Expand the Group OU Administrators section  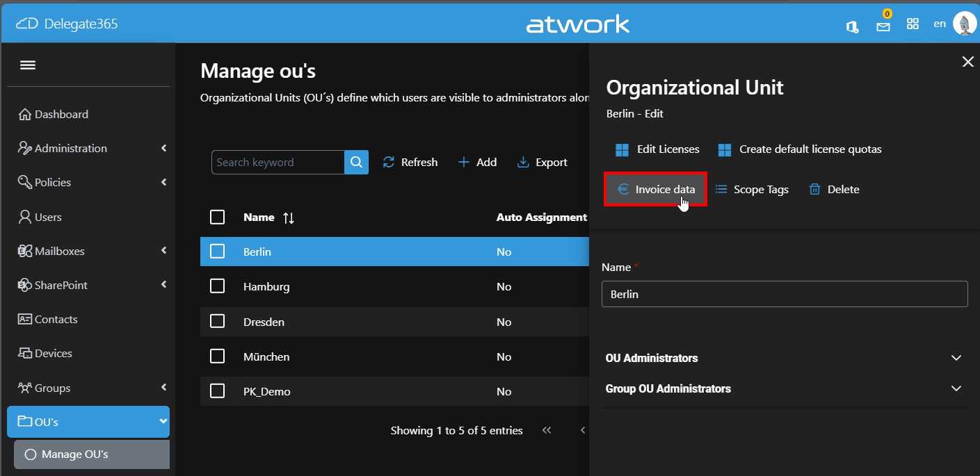(x=956, y=388)
